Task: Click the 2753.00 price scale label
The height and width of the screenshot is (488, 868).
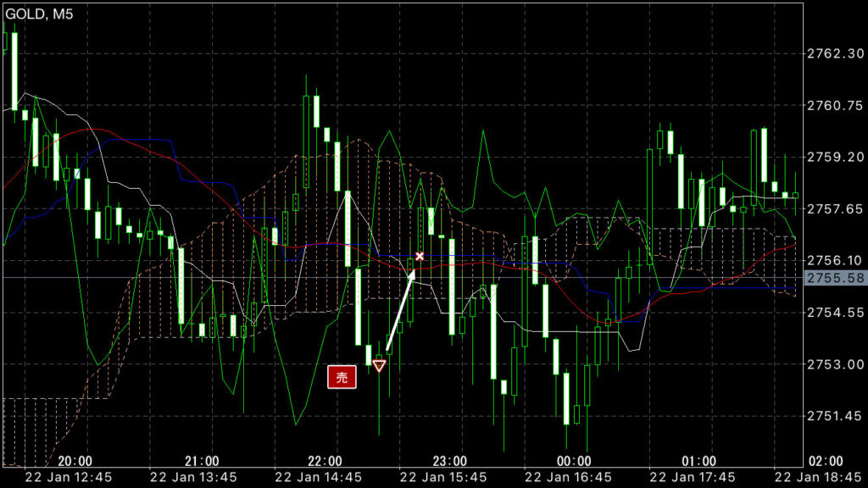Action: coord(835,364)
